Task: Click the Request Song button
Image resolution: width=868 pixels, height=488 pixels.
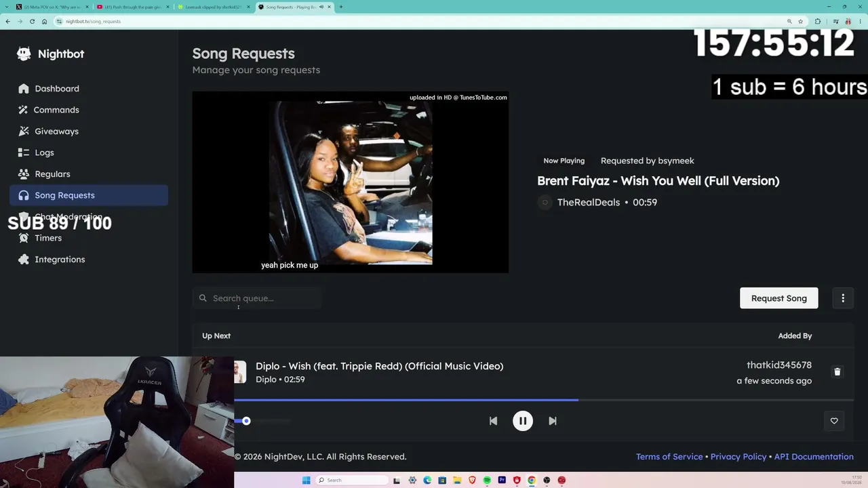Action: click(x=778, y=298)
